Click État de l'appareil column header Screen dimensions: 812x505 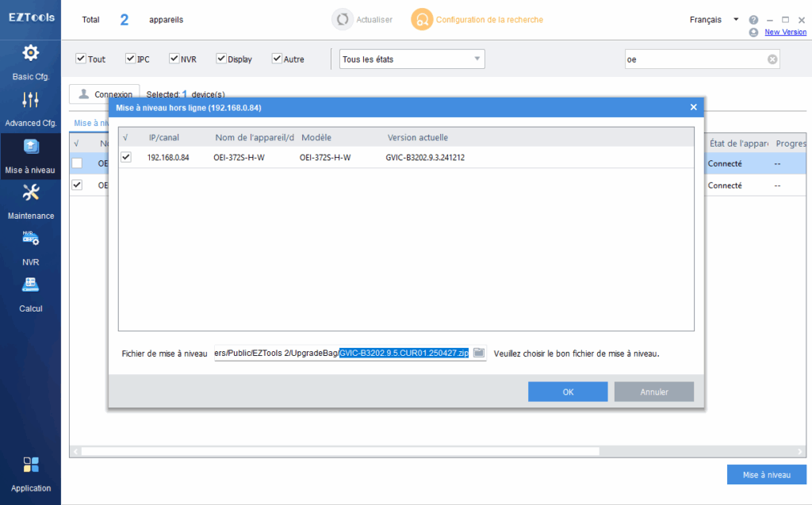point(739,143)
